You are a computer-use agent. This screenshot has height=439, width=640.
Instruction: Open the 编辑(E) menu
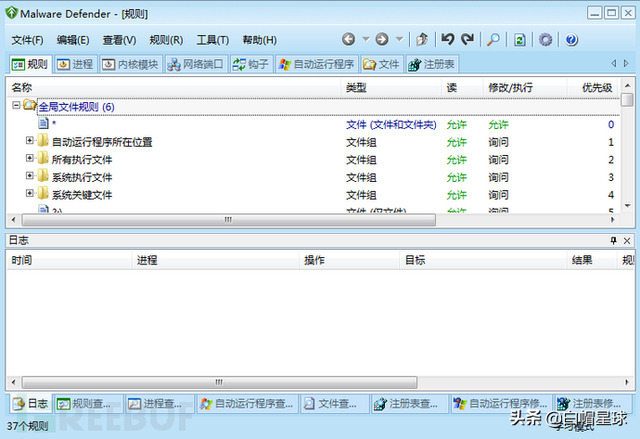click(73, 40)
